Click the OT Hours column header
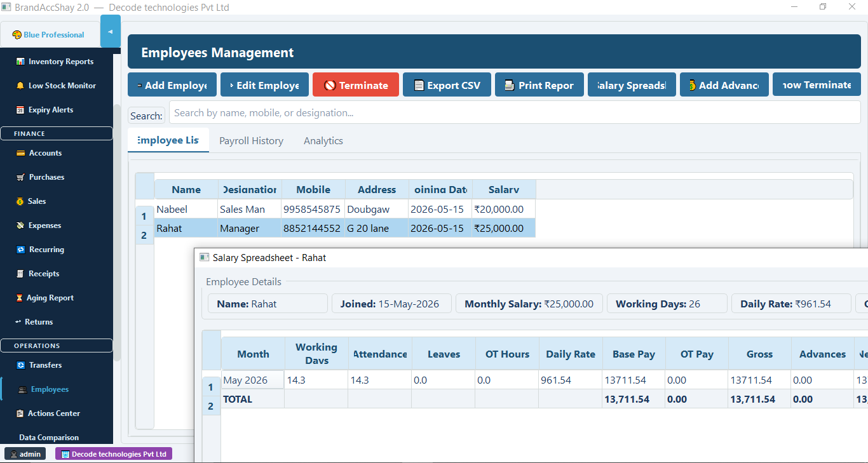 tap(507, 354)
